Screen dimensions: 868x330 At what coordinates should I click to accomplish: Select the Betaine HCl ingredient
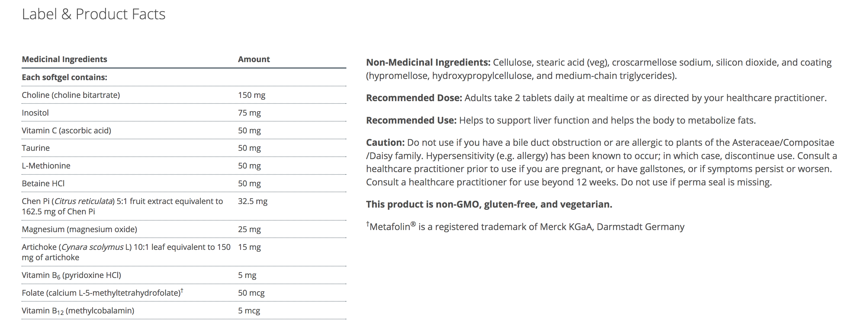click(x=43, y=184)
